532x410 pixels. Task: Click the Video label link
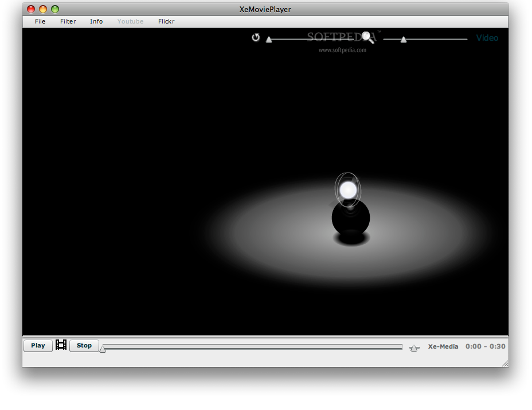tap(487, 38)
